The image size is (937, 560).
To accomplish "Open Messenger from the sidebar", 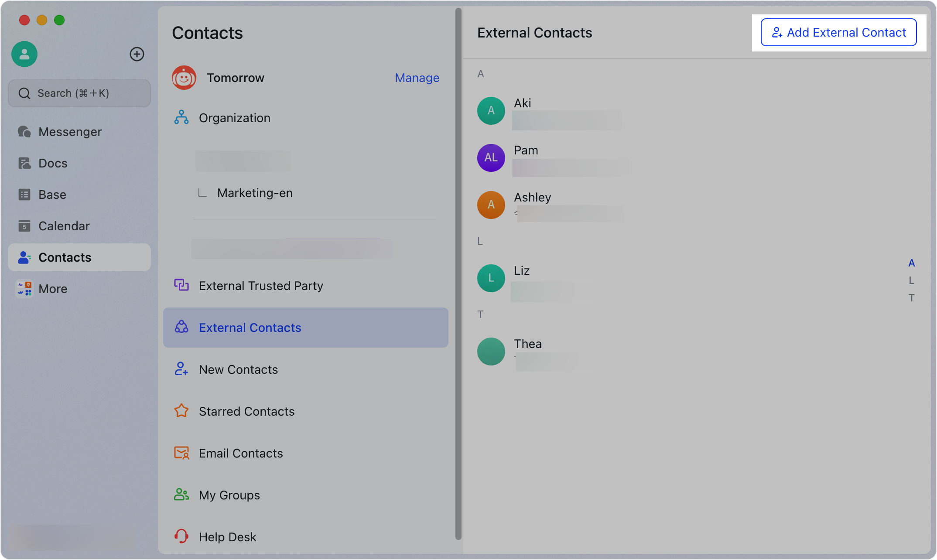I will (x=70, y=131).
